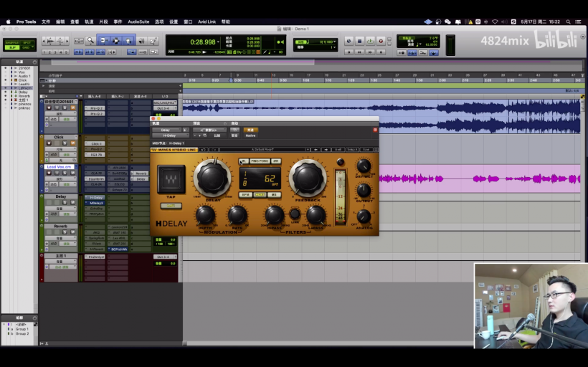The height and width of the screenshot is (367, 588).
Task: Open the 文件 menu
Action: coord(46,22)
